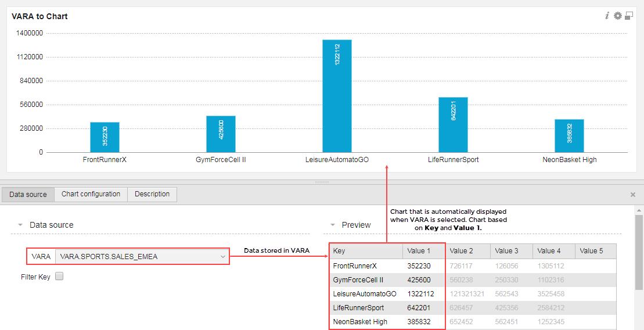Click the cell value 121321321
The height and width of the screenshot is (330, 644).
pyautogui.click(x=467, y=294)
